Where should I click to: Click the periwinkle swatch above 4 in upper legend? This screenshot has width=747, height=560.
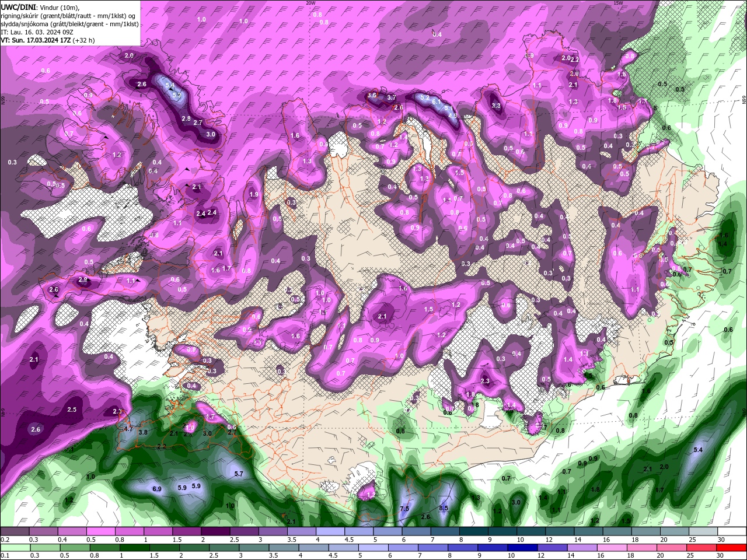click(x=330, y=531)
